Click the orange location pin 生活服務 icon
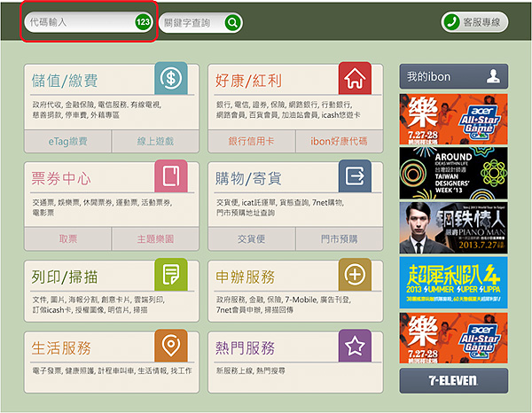 point(170,345)
